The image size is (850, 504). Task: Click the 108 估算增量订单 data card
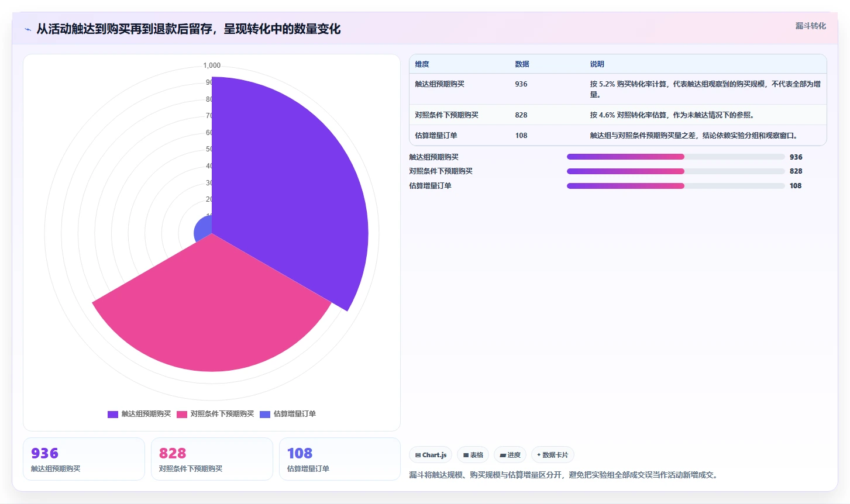pyautogui.click(x=340, y=459)
